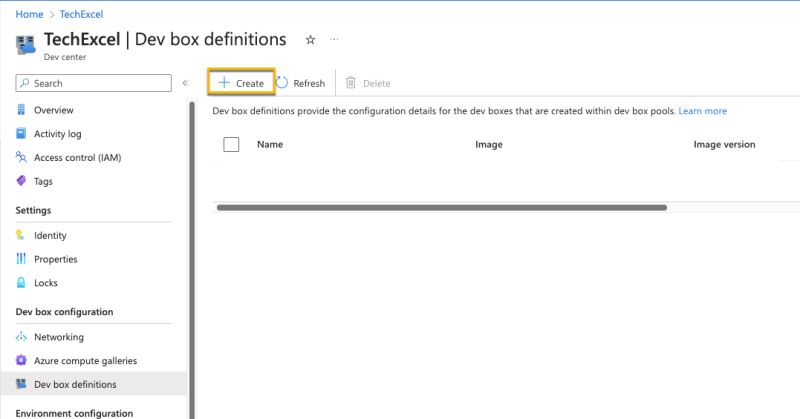Click the Environment configuration heading
Screen dimensions: 800x419
(74, 413)
